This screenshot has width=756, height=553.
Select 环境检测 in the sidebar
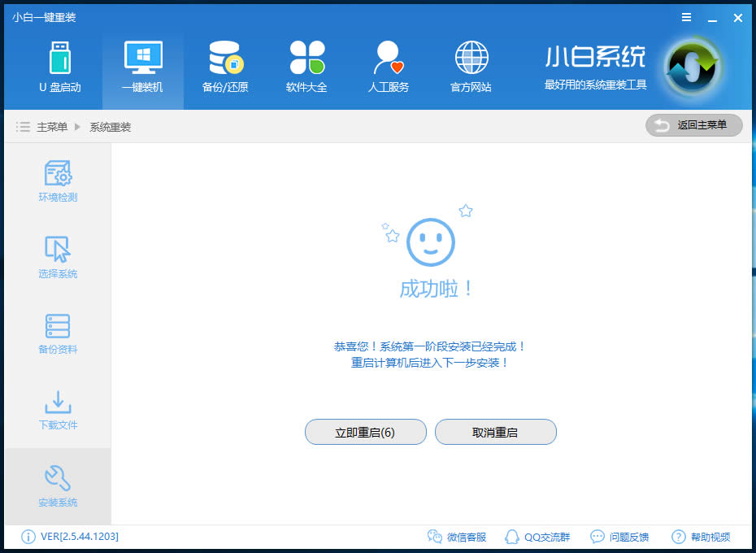pos(57,179)
